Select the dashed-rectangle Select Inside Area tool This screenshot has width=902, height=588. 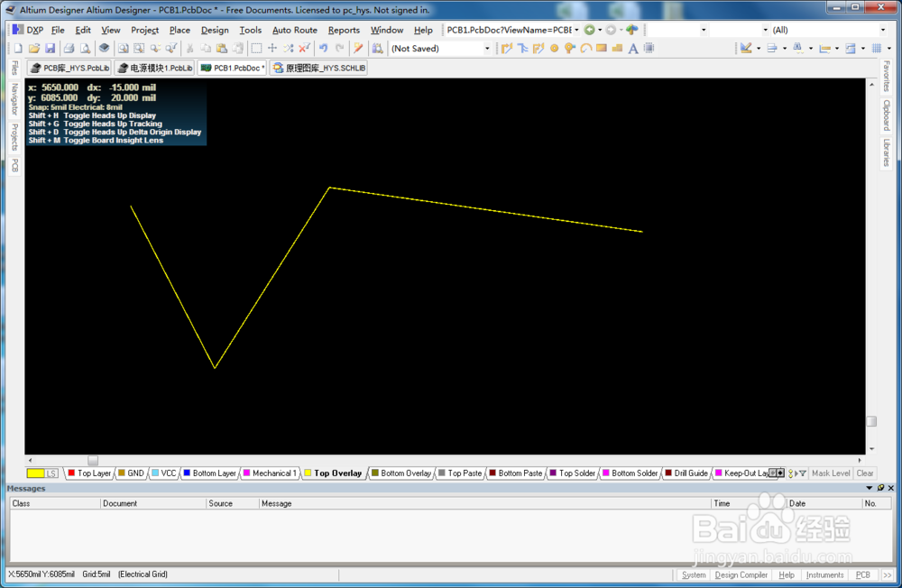coord(256,49)
